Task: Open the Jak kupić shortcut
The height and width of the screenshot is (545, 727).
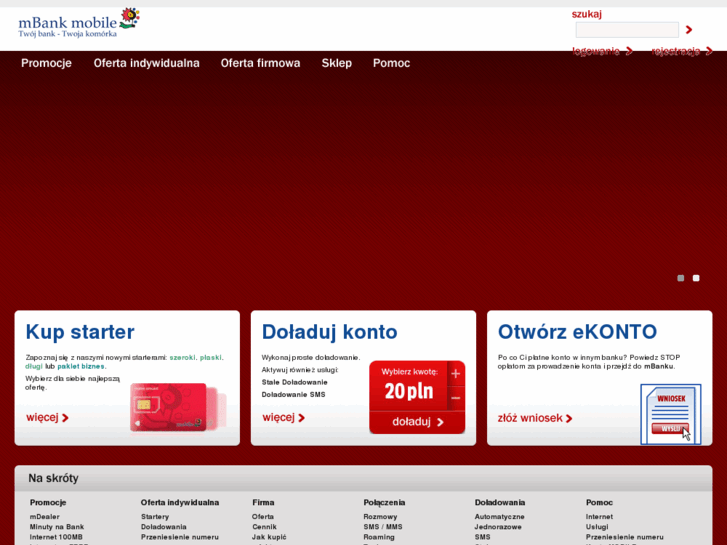Action: [x=269, y=537]
